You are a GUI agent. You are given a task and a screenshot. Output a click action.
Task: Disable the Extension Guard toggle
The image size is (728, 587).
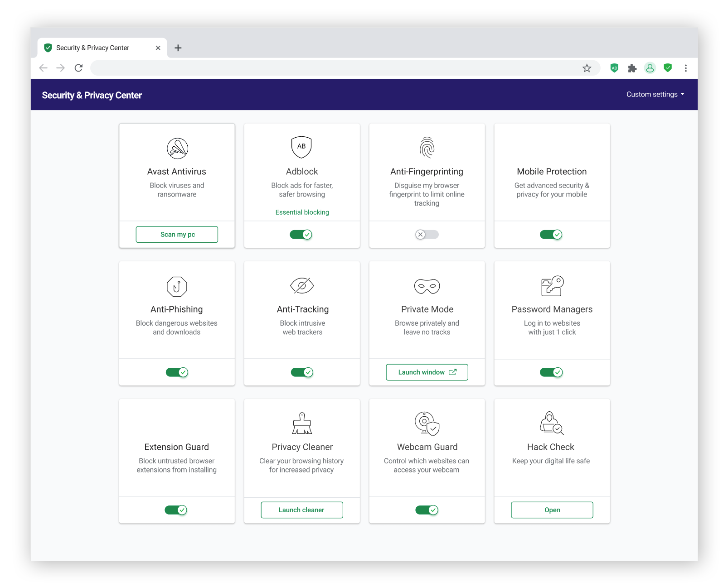click(x=176, y=510)
